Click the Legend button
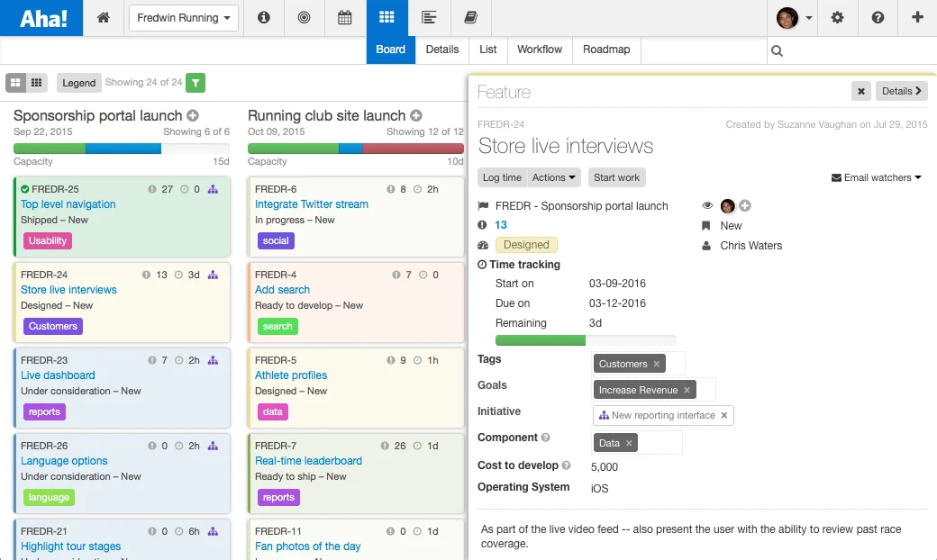This screenshot has height=560, width=937. tap(79, 83)
